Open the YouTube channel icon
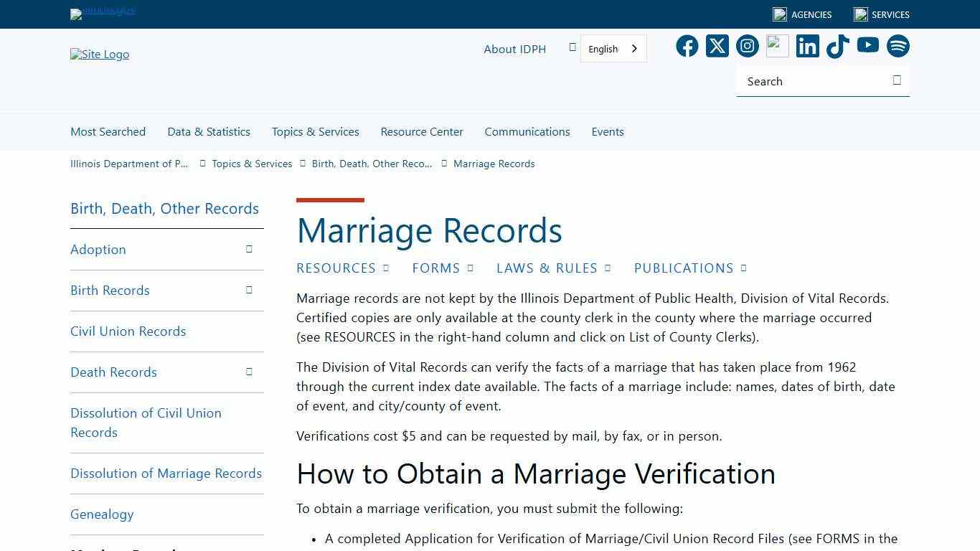 (x=867, y=45)
